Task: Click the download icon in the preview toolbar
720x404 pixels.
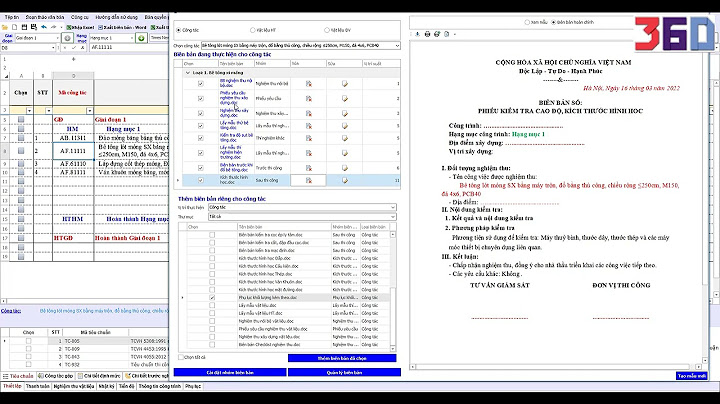Action: [417, 34]
